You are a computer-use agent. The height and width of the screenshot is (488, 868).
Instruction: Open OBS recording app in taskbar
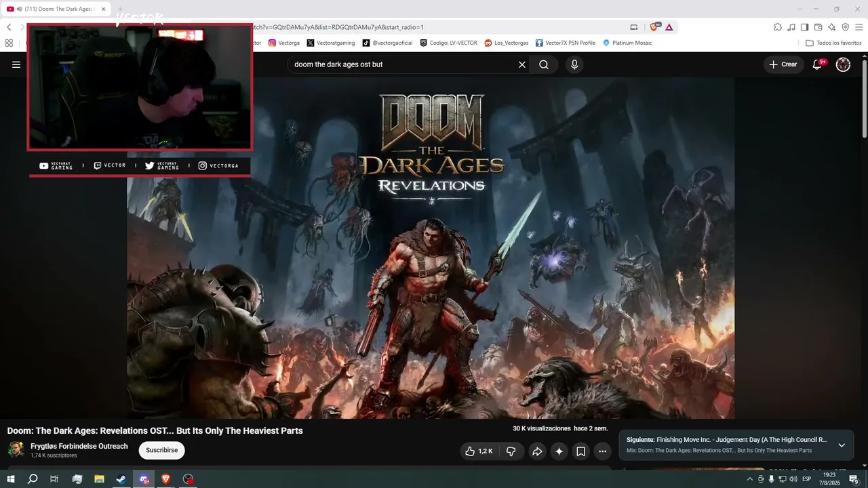pos(189,479)
